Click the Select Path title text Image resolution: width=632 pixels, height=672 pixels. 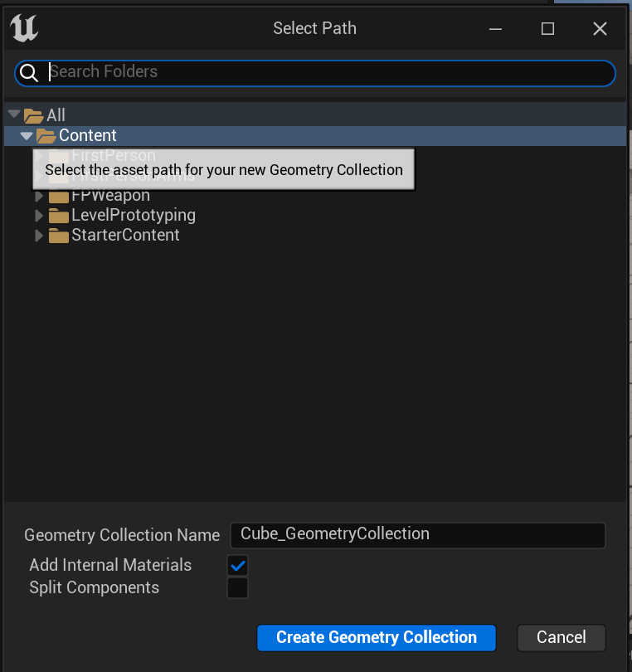(315, 28)
